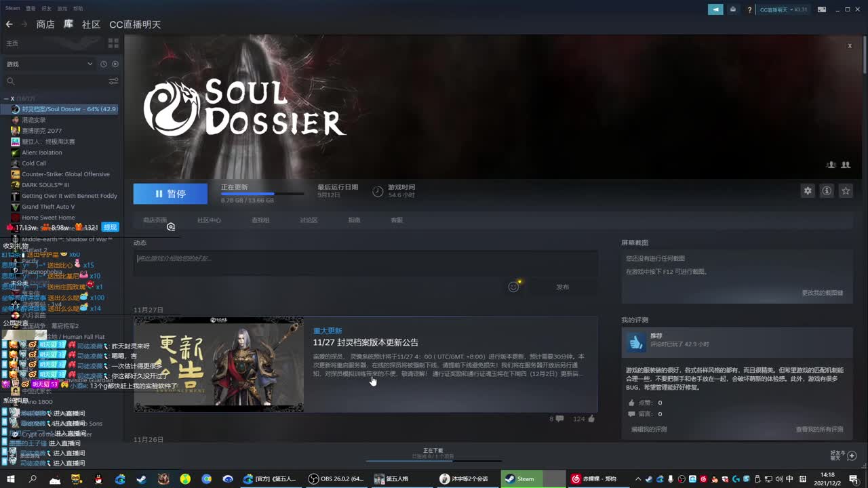Open Steam announcements megaphone icon

point(715,9)
